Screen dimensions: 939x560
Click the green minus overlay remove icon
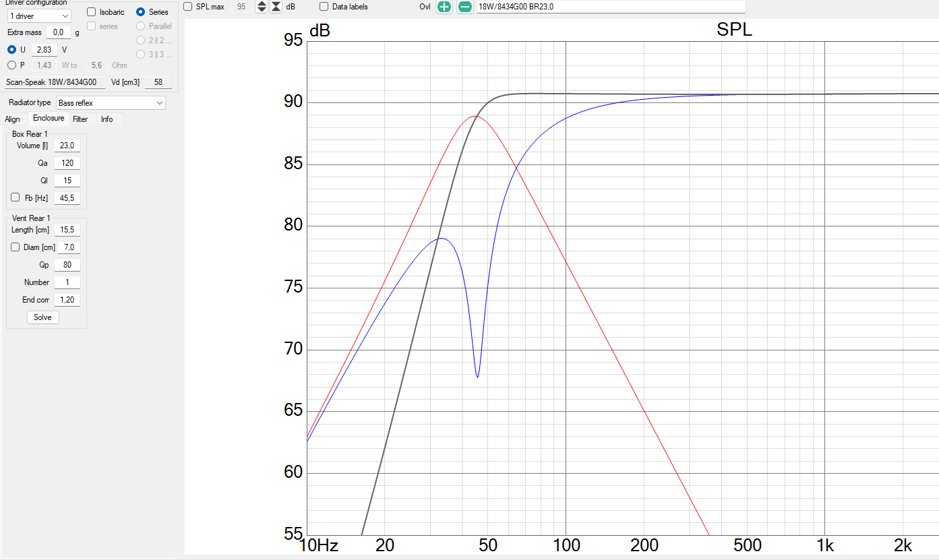coord(465,7)
